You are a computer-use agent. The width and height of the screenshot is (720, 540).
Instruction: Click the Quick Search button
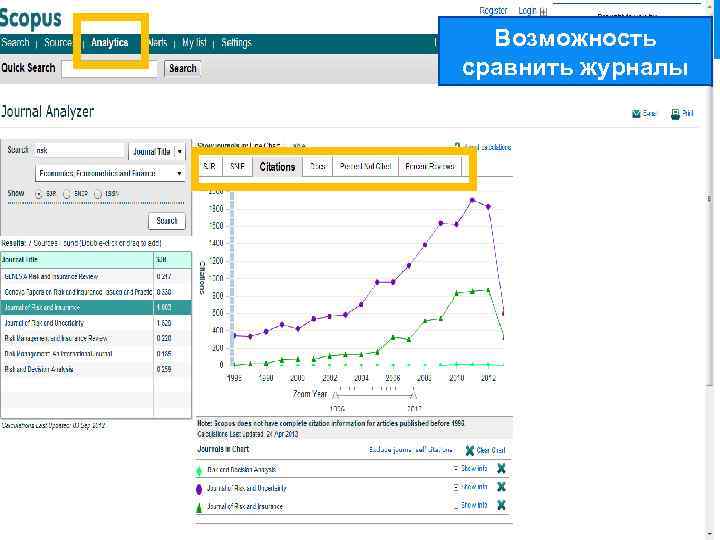[183, 68]
